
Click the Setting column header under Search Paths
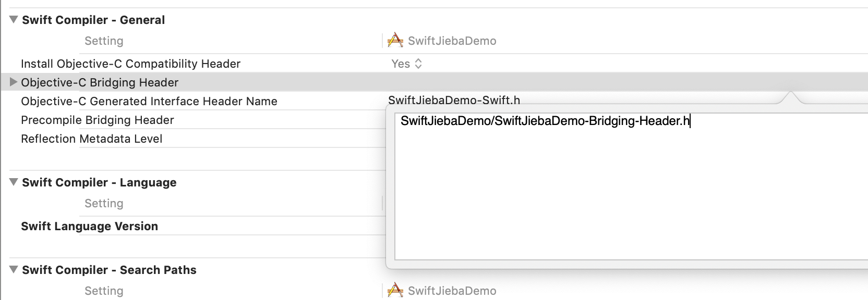pyautogui.click(x=104, y=291)
